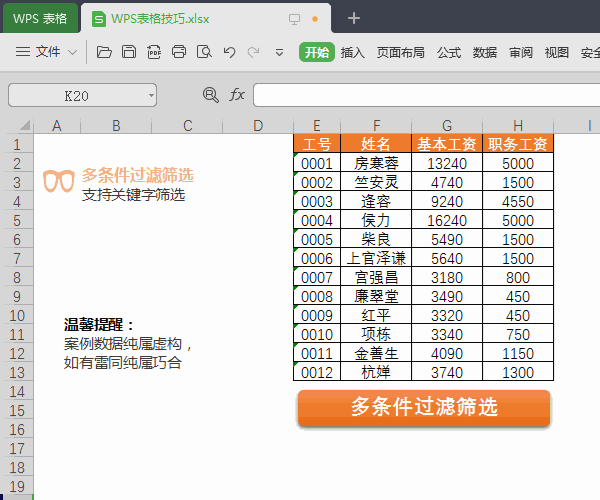Switch to the 插入 ribbon tab
600x500 pixels.
(352, 52)
